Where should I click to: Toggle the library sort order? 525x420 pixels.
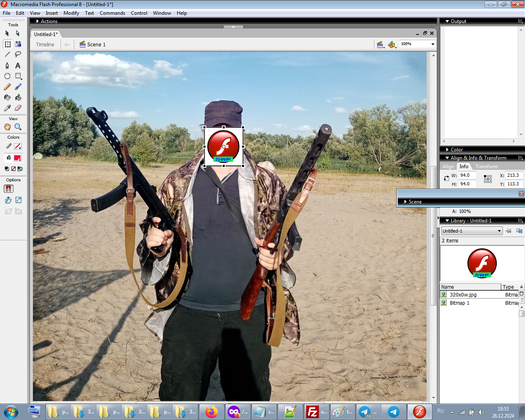tap(522, 287)
